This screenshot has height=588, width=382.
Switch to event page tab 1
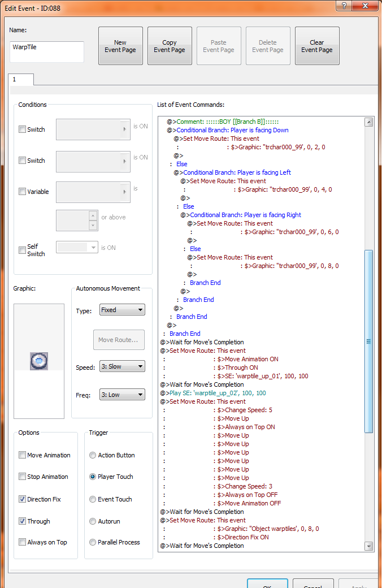coord(21,80)
